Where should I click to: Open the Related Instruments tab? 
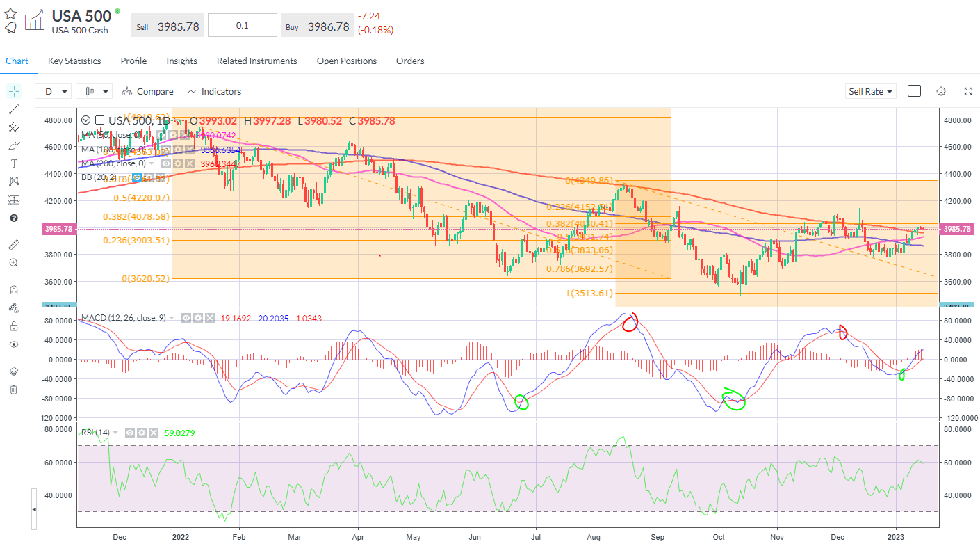257,61
